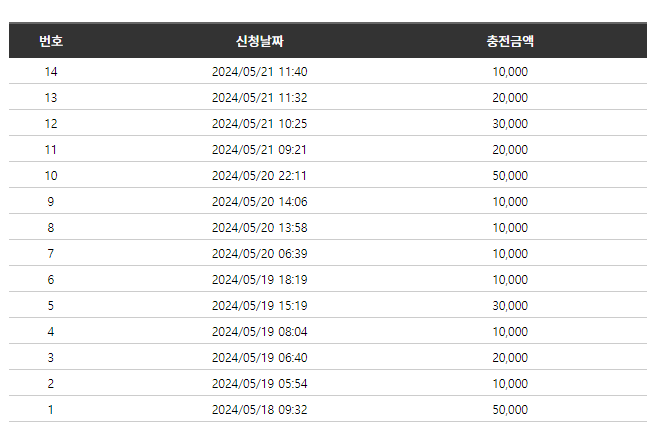This screenshot has height=444, width=647.
Task: Click date 2024/05/20 13:58
Action: click(259, 228)
